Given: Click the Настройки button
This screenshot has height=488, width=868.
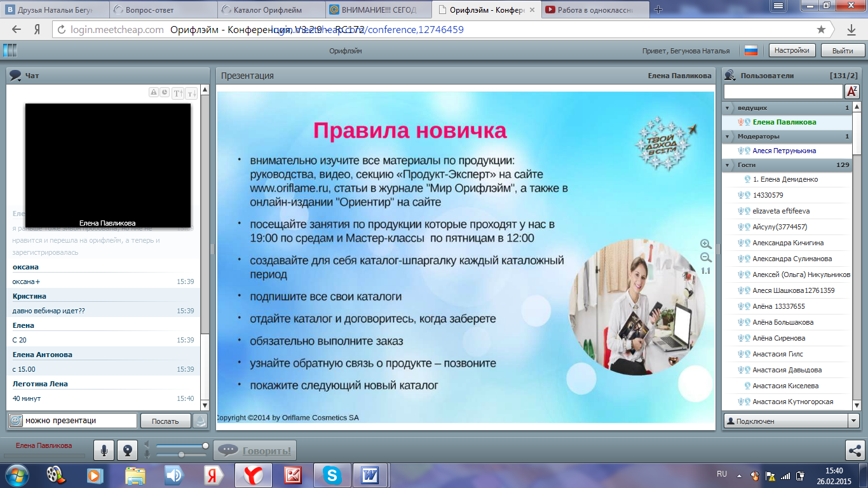Looking at the screenshot, I should (792, 50).
